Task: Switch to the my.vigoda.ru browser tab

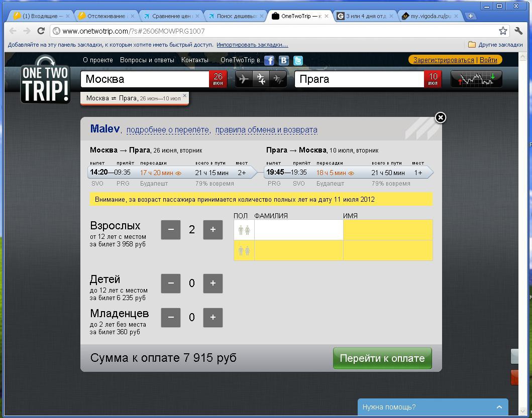Action: pyautogui.click(x=430, y=16)
